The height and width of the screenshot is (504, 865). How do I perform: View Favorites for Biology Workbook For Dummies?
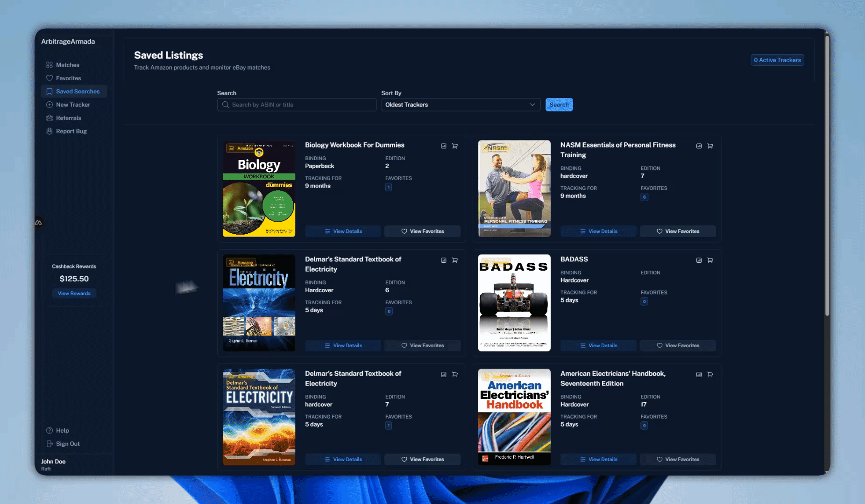422,231
